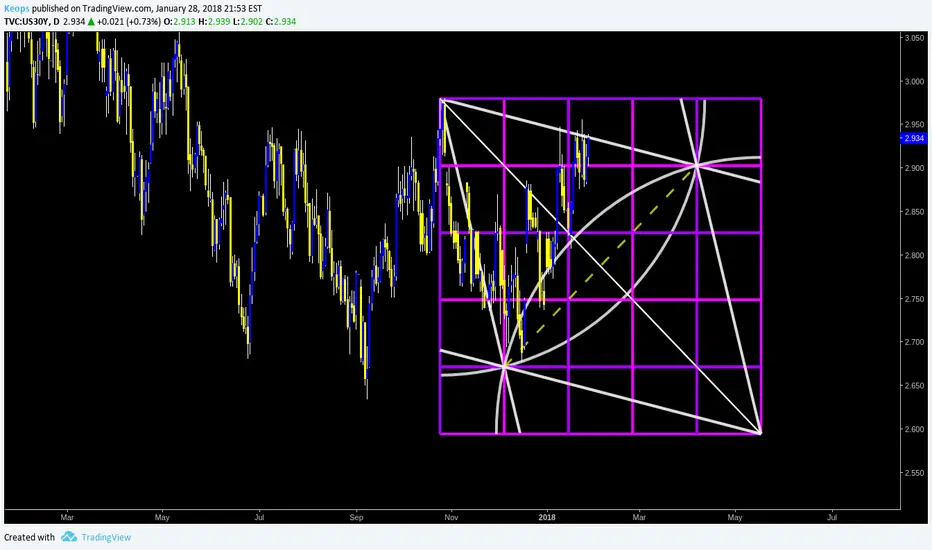Click the 2.750 price axis label

(914, 298)
